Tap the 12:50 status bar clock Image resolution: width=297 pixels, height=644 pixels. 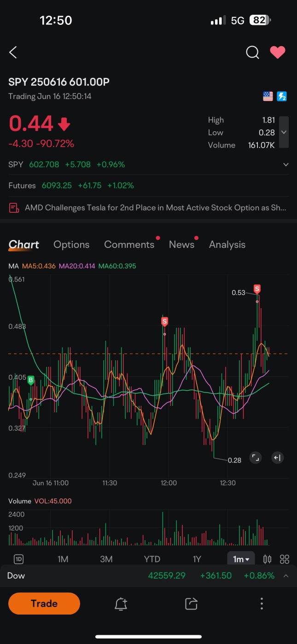tap(56, 20)
